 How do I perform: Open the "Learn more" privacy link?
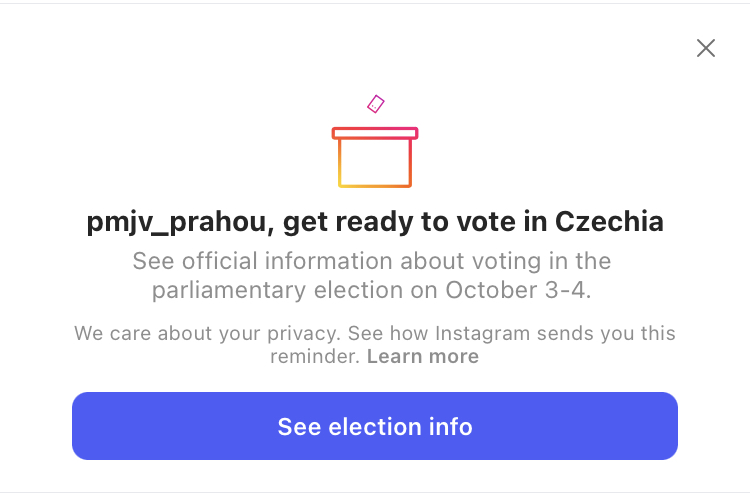click(x=423, y=357)
